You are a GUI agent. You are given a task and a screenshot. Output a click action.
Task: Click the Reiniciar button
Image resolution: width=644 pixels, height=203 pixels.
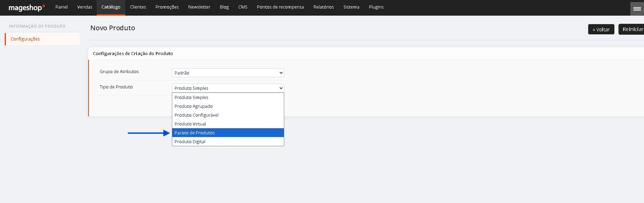(x=631, y=29)
